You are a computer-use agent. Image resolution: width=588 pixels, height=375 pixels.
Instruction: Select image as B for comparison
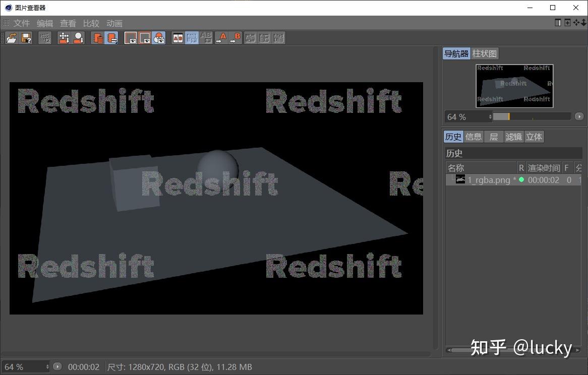[x=236, y=38]
